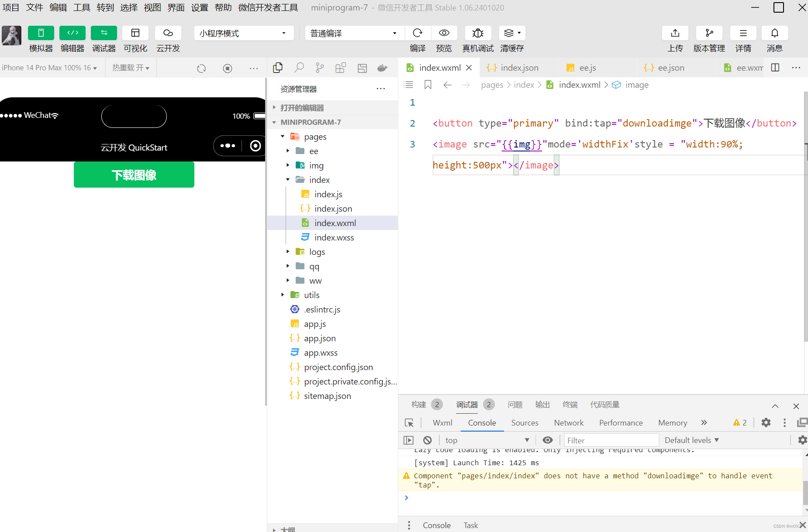Viewport: 808px width, 532px height.
Task: Open the search panel icon
Action: tap(299, 68)
